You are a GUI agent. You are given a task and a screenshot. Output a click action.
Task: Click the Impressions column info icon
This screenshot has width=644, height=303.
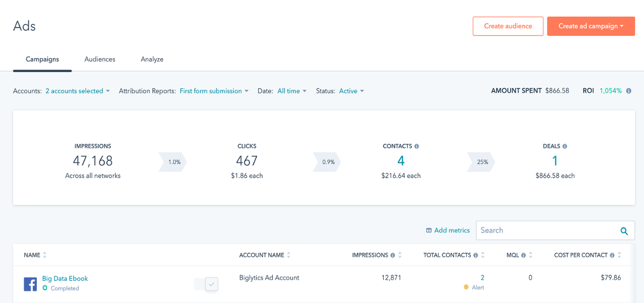coord(393,255)
